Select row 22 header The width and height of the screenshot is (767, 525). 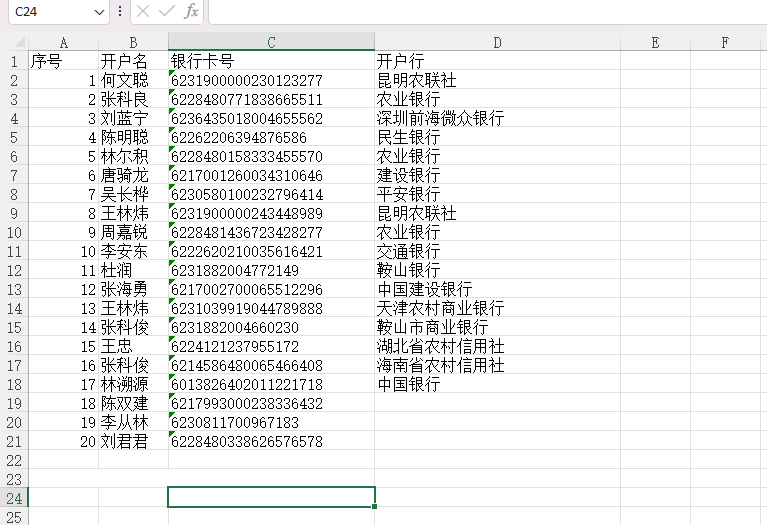pyautogui.click(x=14, y=460)
